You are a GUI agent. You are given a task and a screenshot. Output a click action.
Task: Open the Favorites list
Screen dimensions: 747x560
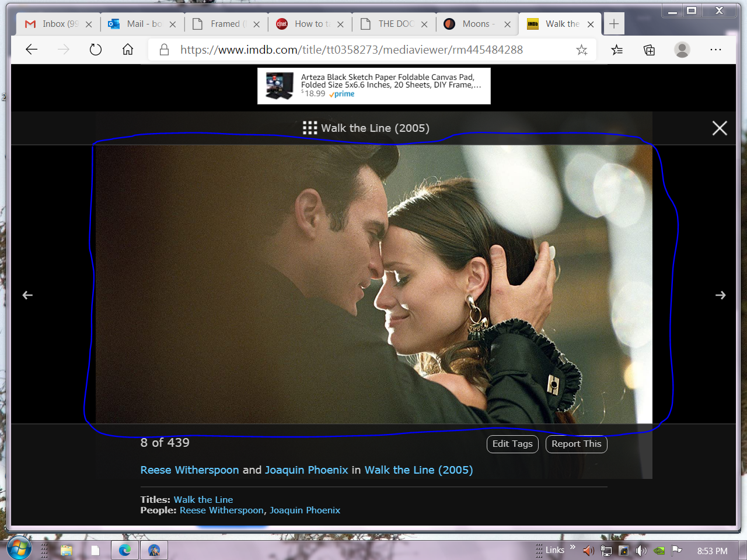[617, 50]
